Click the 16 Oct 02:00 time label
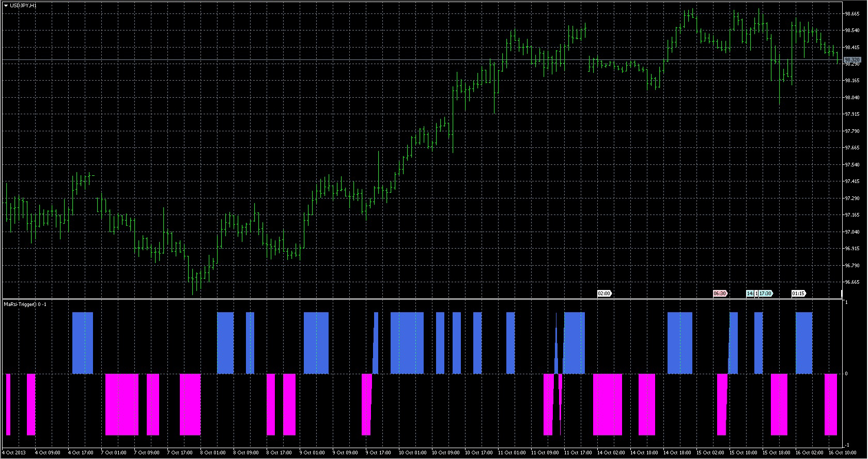Viewport: 868px width, 459px height. (x=809, y=453)
